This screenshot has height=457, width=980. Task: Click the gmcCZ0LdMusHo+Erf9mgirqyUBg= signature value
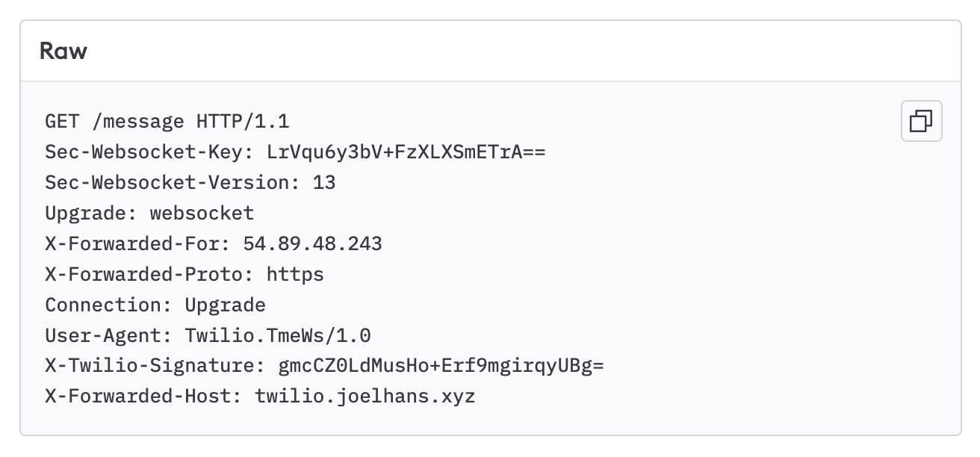point(441,366)
